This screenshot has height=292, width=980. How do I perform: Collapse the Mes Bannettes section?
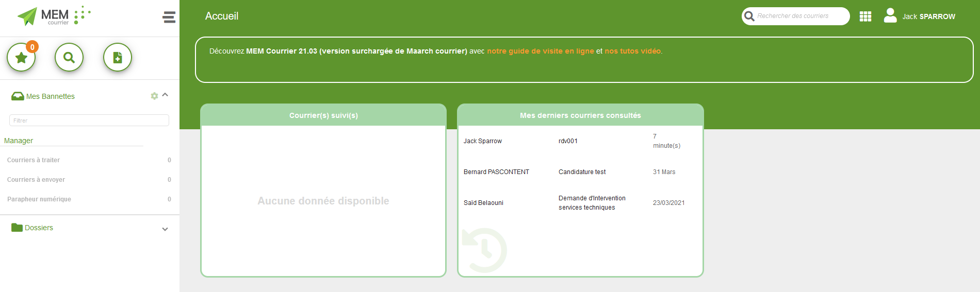(165, 95)
